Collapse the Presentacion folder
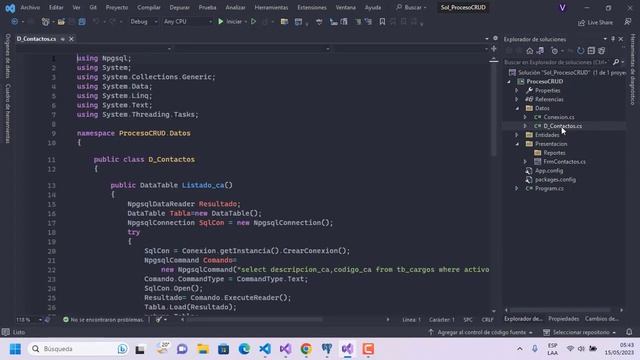The image size is (640, 360). 517,144
